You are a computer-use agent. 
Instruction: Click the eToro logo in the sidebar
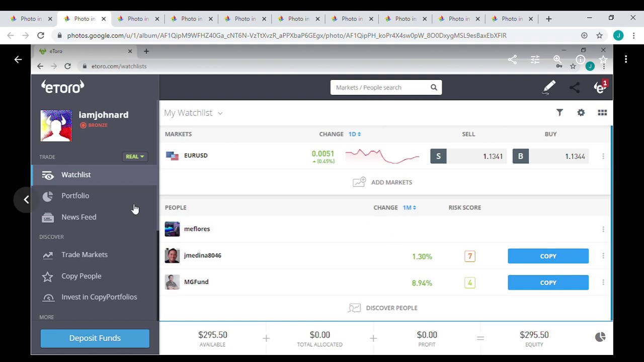click(x=62, y=87)
